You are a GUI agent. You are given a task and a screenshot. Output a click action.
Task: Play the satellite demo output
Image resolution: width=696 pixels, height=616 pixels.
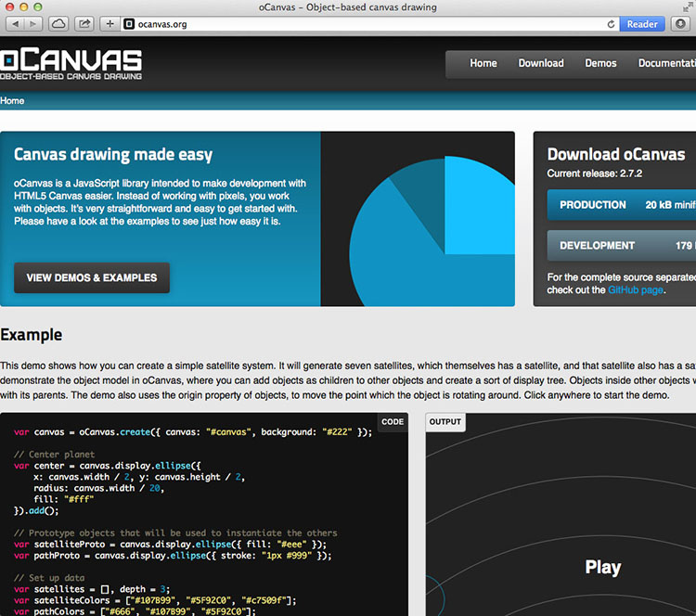(x=603, y=567)
